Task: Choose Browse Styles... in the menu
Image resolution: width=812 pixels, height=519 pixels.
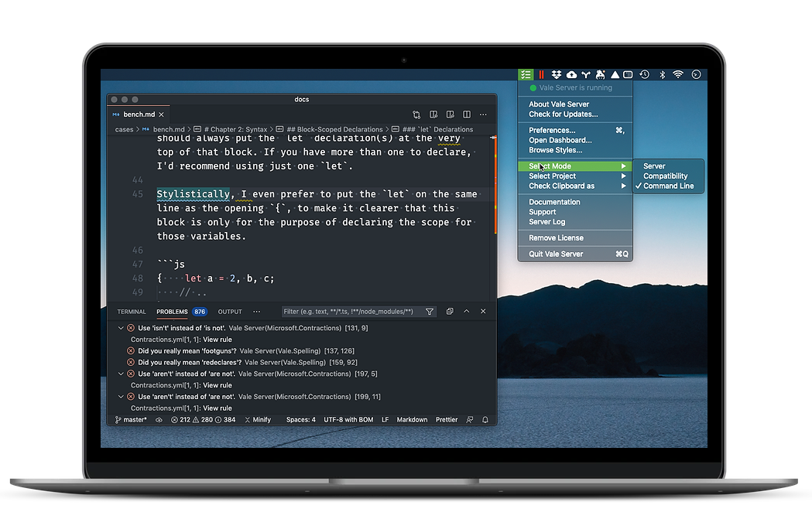Action: tap(575, 150)
